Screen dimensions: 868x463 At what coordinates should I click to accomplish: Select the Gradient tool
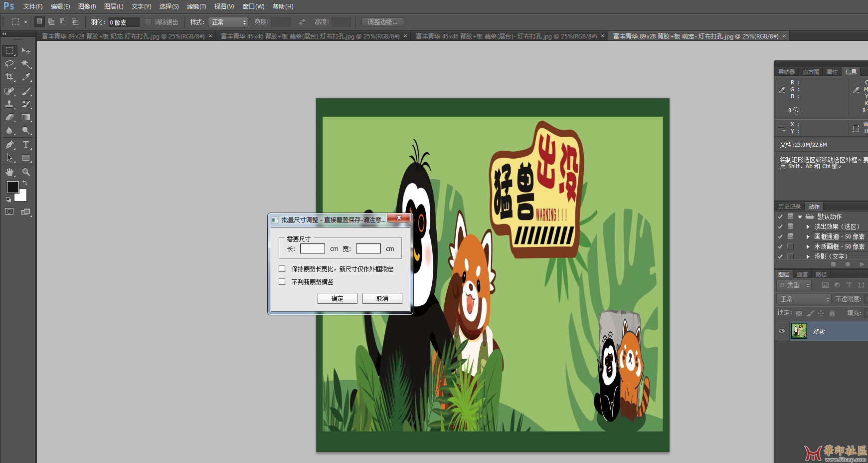pyautogui.click(x=26, y=117)
